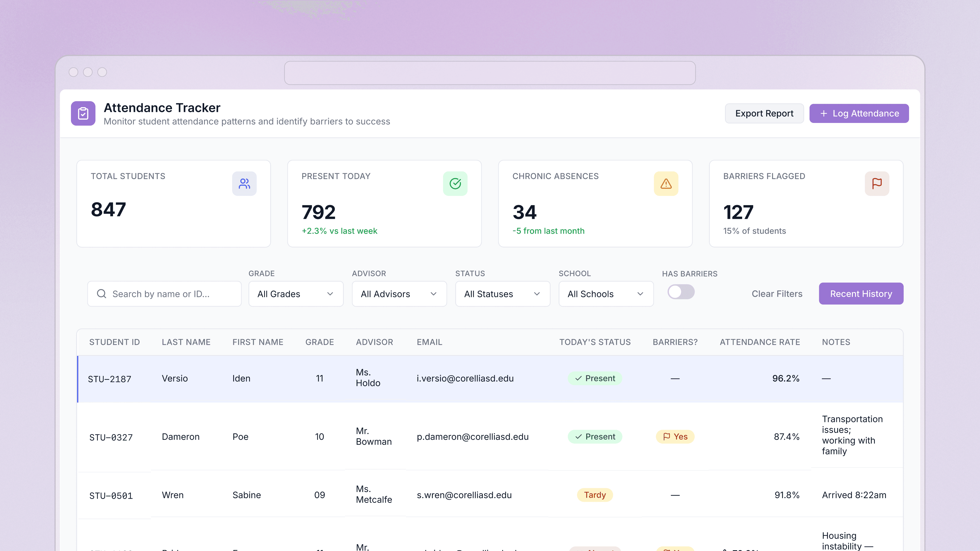Screen dimensions: 980x551
Task: Click email i.versio@corelliasd.edu
Action: (x=465, y=378)
